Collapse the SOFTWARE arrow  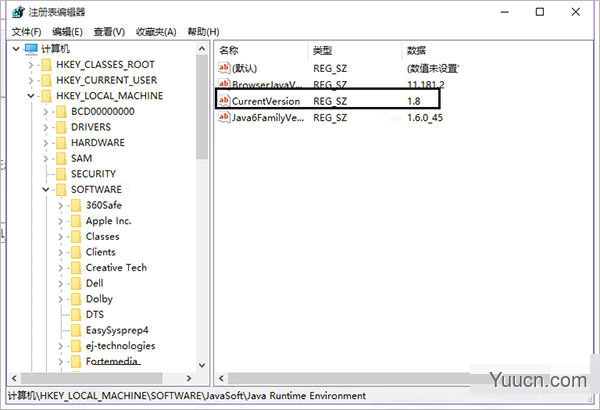(46, 189)
